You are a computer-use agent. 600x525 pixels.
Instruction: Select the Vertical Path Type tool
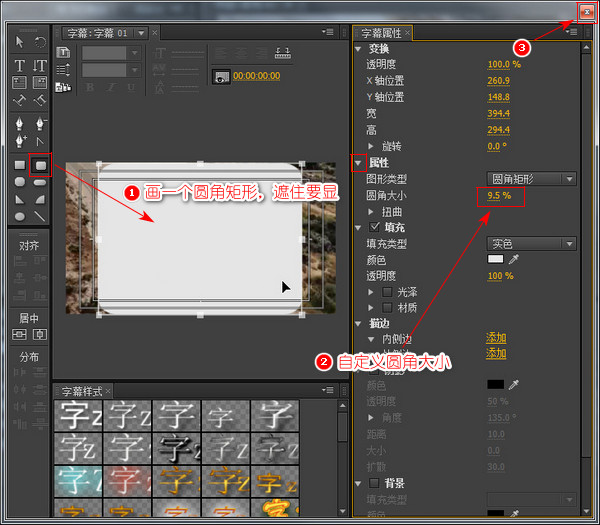40,100
